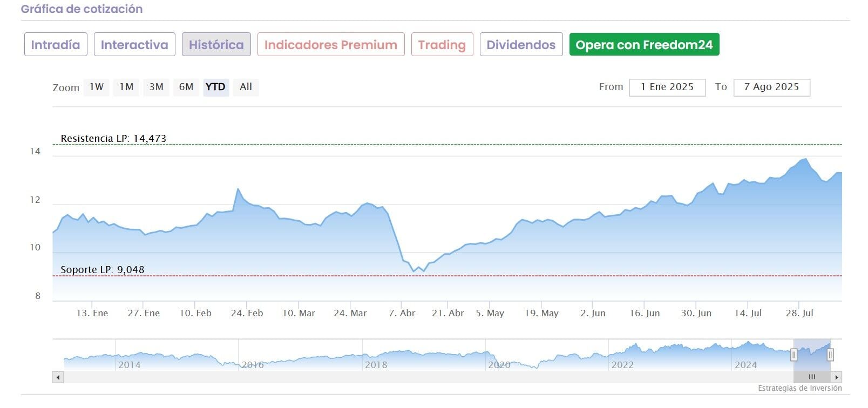Show the Dividendos tab

pos(521,45)
